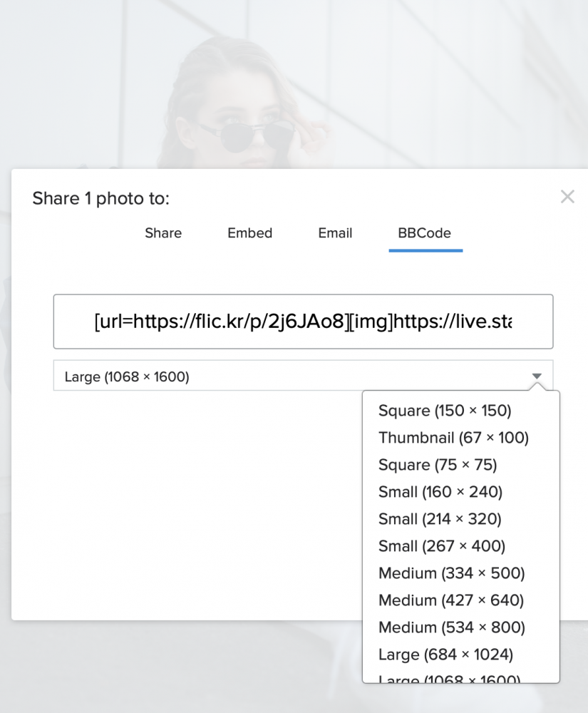This screenshot has height=713, width=588.
Task: Click the size dropdown arrow
Action: click(x=537, y=376)
